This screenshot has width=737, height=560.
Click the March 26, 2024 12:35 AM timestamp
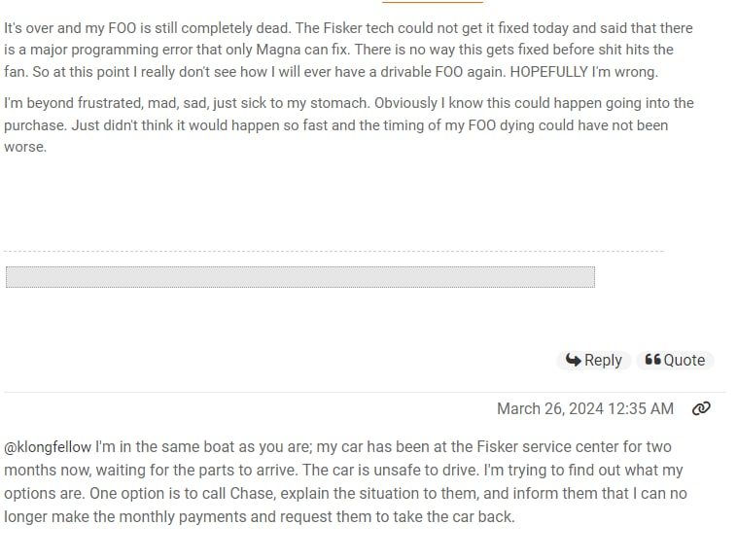[x=585, y=408]
